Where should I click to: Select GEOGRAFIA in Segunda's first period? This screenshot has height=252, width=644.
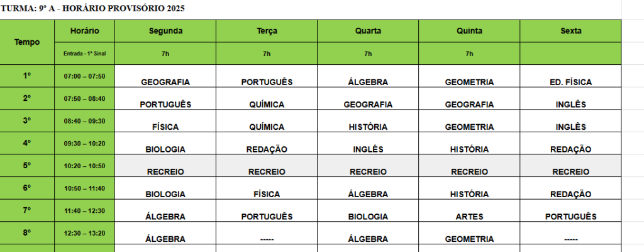pos(165,76)
